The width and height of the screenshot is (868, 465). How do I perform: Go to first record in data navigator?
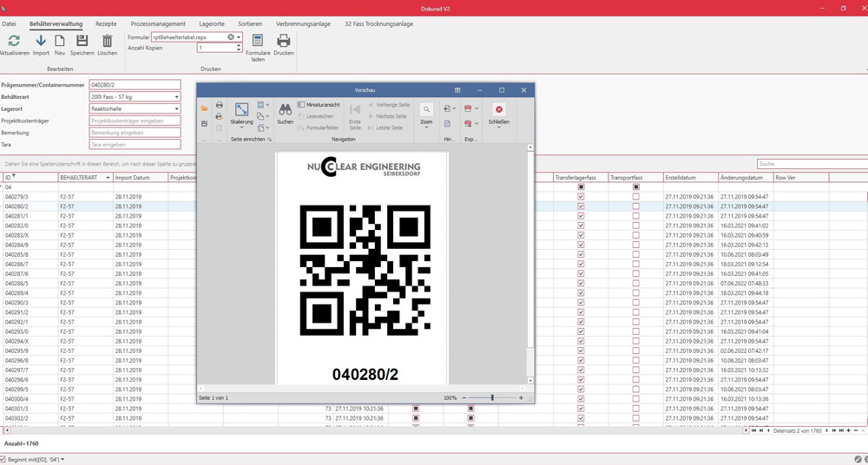754,430
